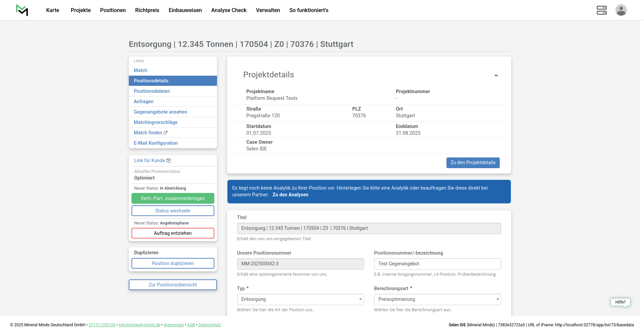The image size is (644, 333).
Task: Open the Projekte menu
Action: (80, 10)
